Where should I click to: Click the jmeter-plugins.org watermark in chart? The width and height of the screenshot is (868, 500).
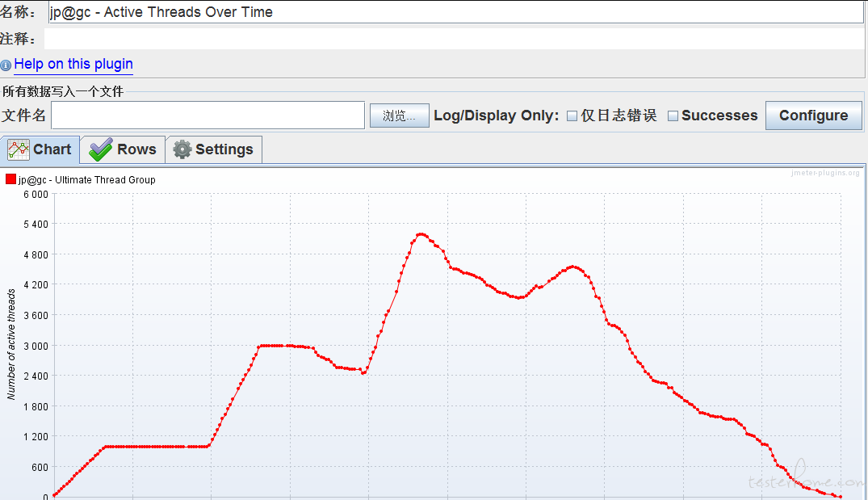(x=824, y=173)
